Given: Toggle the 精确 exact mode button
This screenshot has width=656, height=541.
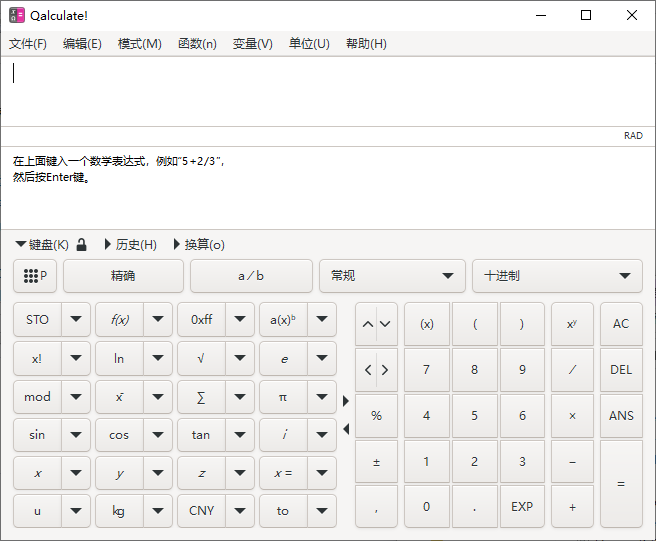Looking at the screenshot, I should [123, 276].
